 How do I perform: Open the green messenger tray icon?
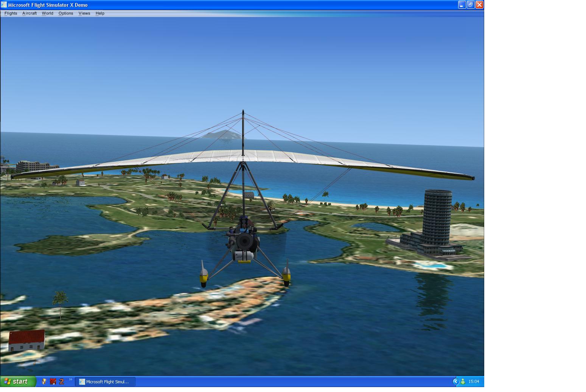point(463,382)
